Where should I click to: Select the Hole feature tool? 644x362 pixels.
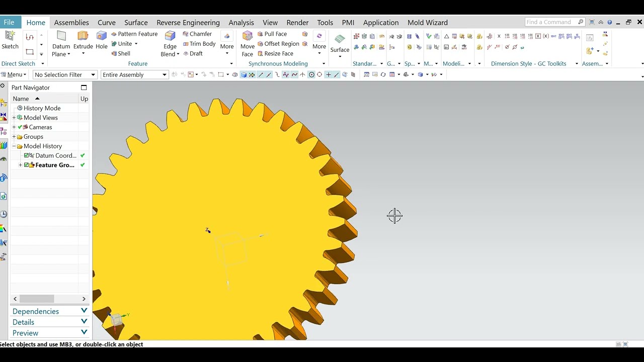pyautogui.click(x=102, y=40)
